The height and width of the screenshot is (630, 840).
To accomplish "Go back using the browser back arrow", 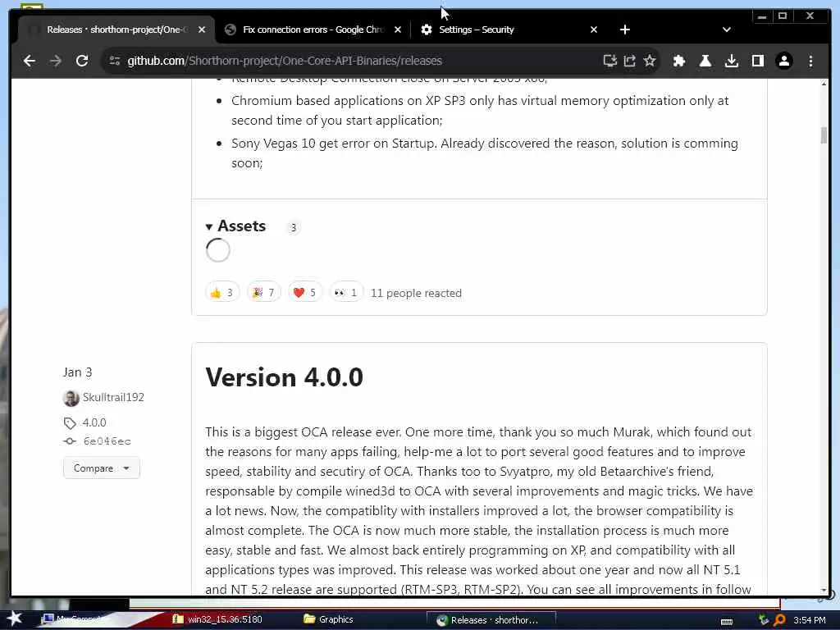I will [30, 61].
